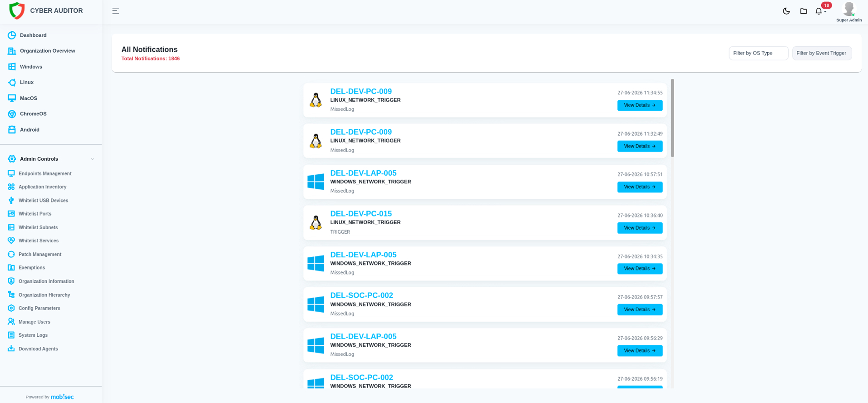Click the Windows sidebar icon
868x403 pixels.
click(x=12, y=67)
